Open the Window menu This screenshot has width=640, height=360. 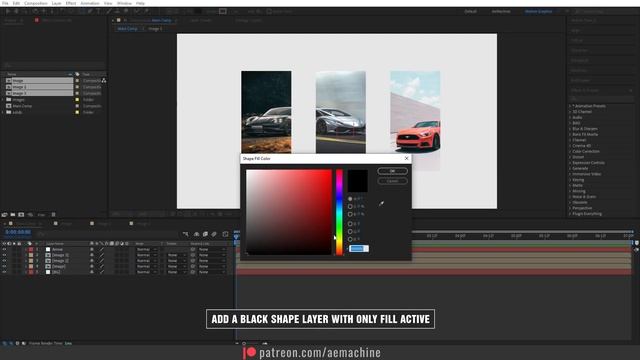tap(124, 3)
